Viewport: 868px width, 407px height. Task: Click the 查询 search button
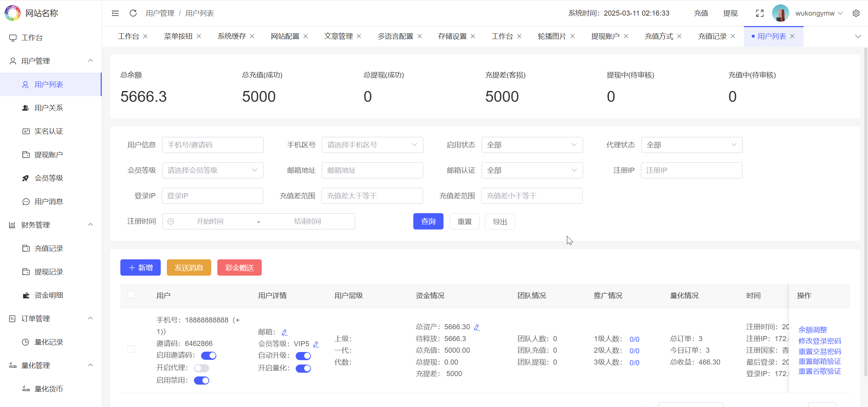point(428,221)
